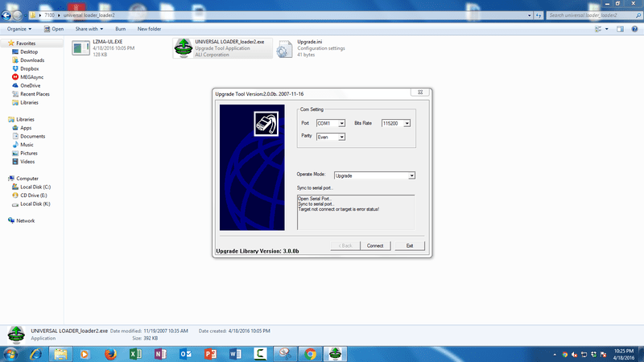Open the Organize menu
Screen dimensions: 644x362
pos(19,29)
